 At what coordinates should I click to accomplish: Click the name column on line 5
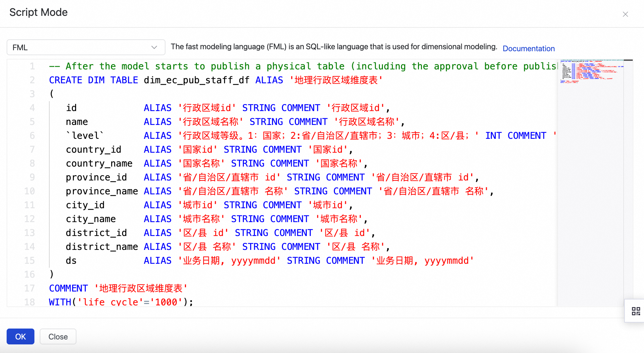(77, 122)
